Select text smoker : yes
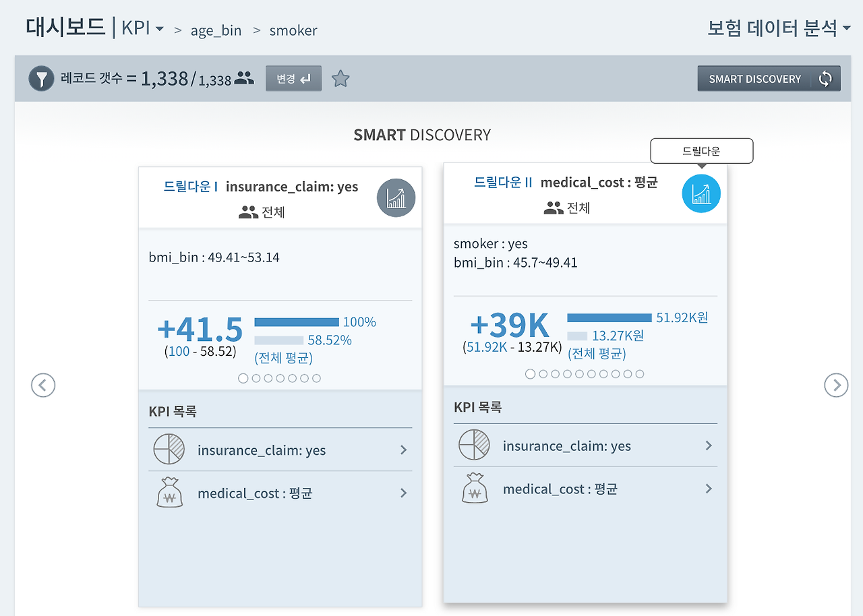Viewport: 863px width, 616px height. 491,243
